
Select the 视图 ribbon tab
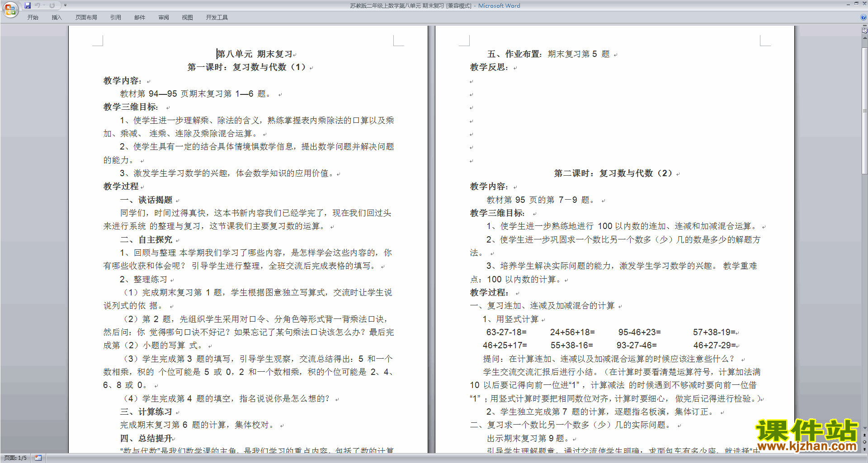[x=187, y=17]
